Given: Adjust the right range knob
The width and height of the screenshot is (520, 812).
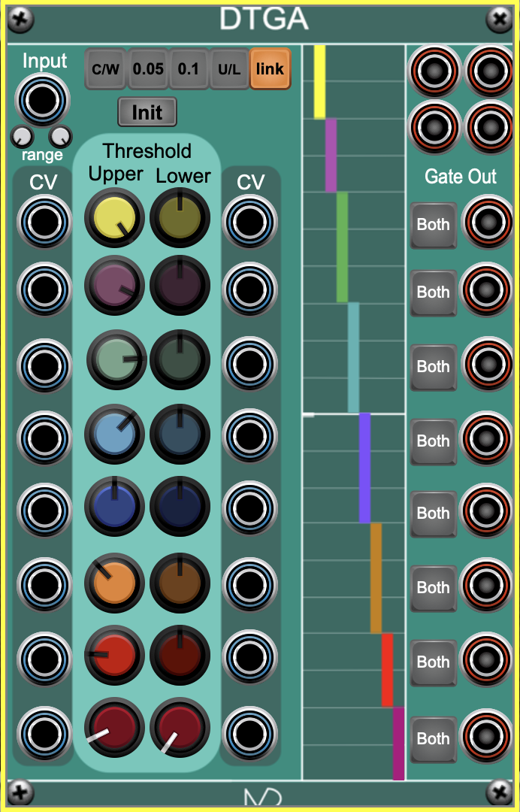Looking at the screenshot, I should (61, 137).
